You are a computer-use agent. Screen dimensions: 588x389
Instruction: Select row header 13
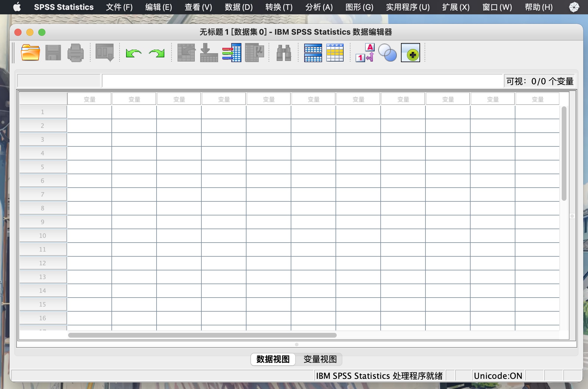[43, 277]
